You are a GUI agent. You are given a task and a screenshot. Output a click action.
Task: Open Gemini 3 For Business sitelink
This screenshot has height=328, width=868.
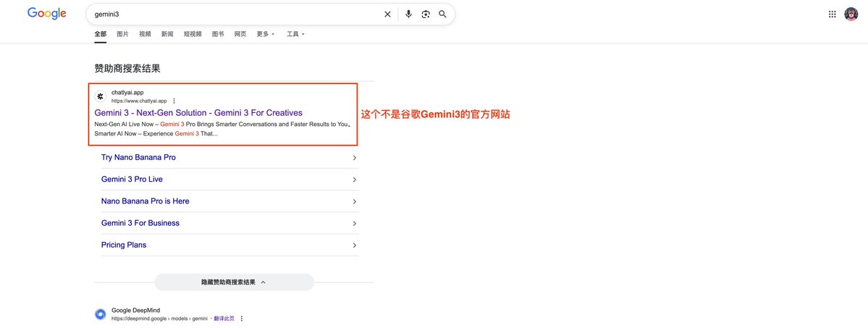tap(140, 223)
